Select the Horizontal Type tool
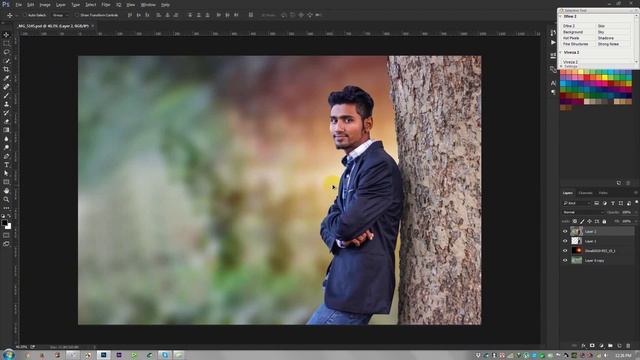 pyautogui.click(x=6, y=165)
